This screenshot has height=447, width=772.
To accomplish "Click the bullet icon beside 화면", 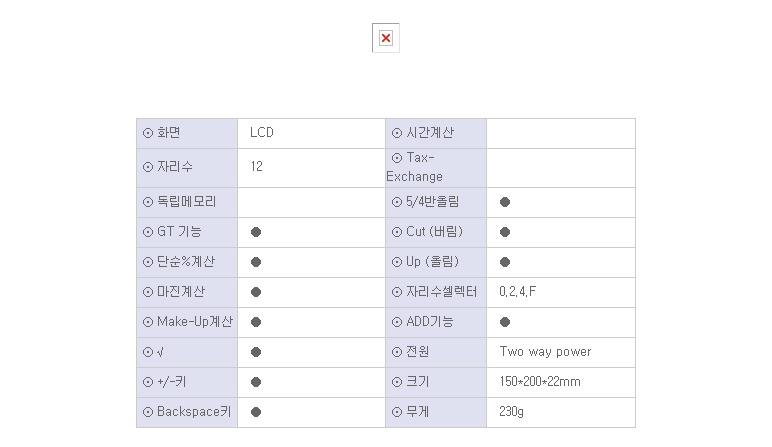I will pos(148,133).
